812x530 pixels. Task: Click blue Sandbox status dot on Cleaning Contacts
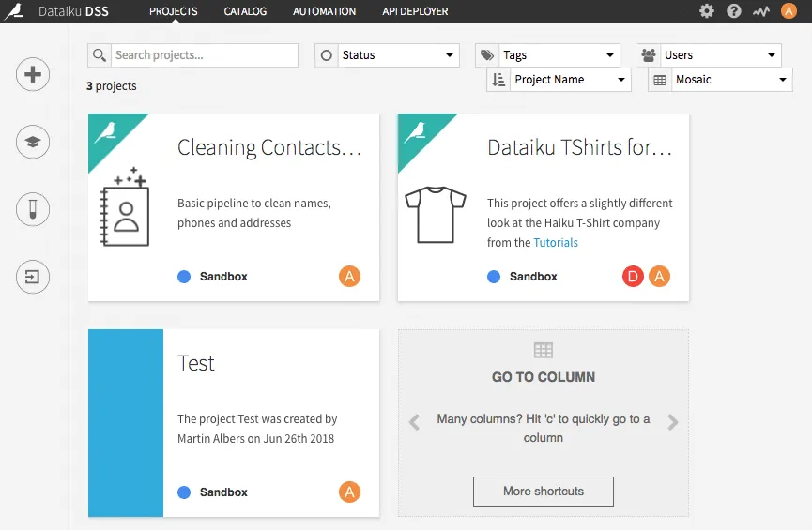point(184,277)
